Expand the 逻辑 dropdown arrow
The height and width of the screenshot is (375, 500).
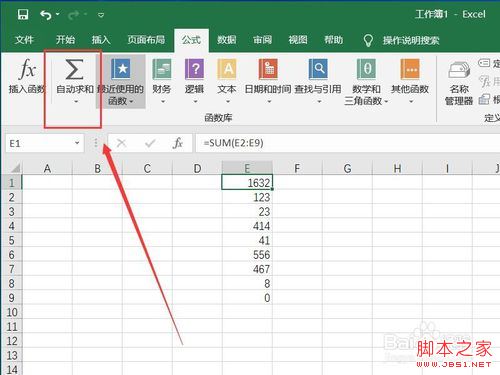click(x=195, y=101)
